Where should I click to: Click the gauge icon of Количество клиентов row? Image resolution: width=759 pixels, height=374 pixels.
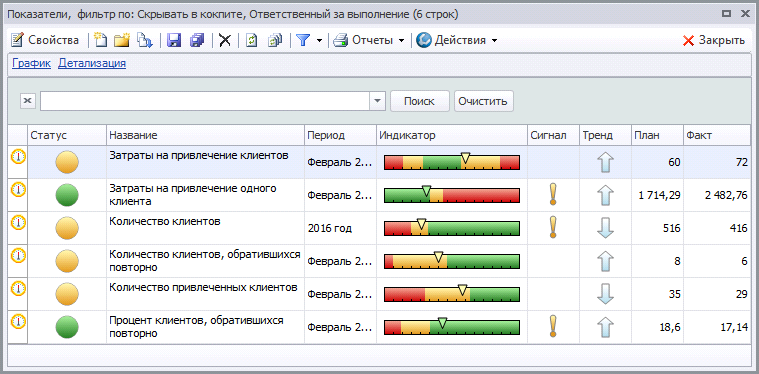click(x=18, y=222)
